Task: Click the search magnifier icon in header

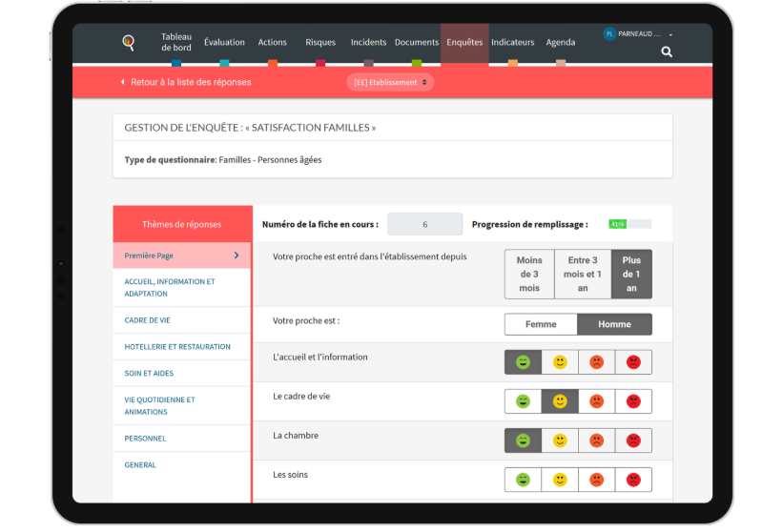Action: tap(667, 52)
